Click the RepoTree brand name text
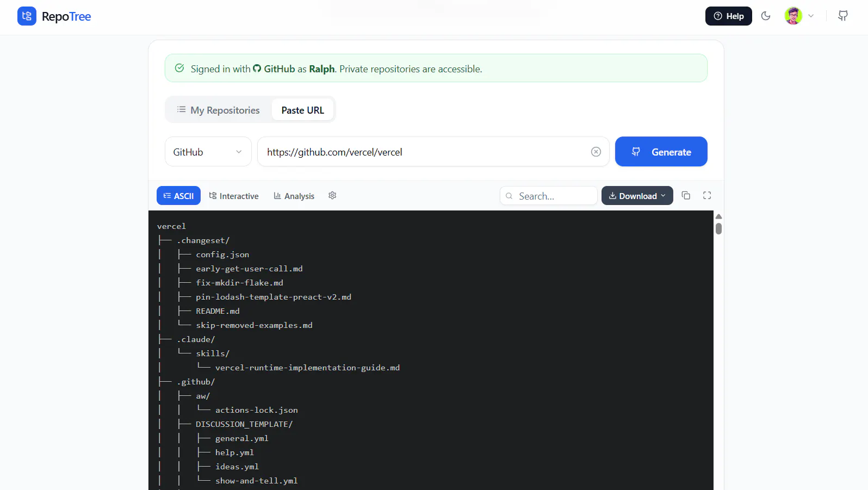 [66, 16]
